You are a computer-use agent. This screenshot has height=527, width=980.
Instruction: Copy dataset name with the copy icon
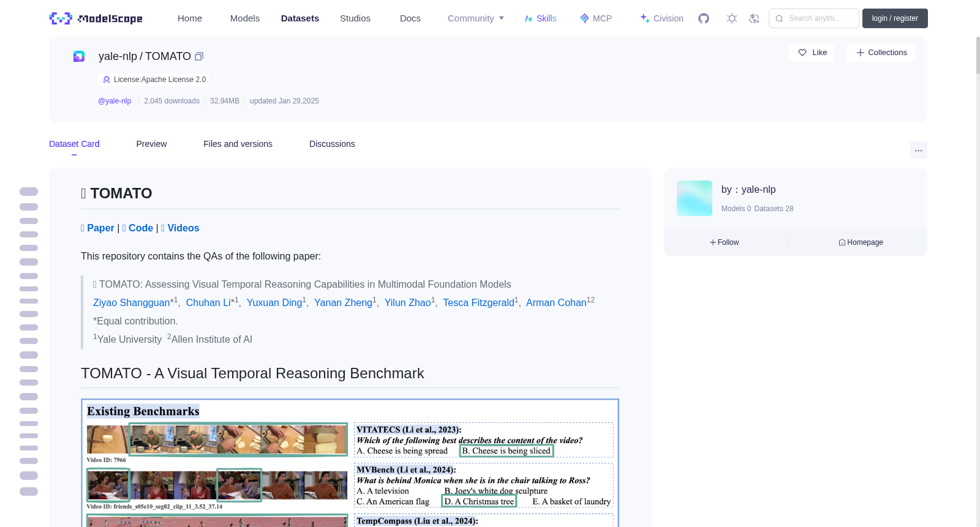click(x=199, y=56)
